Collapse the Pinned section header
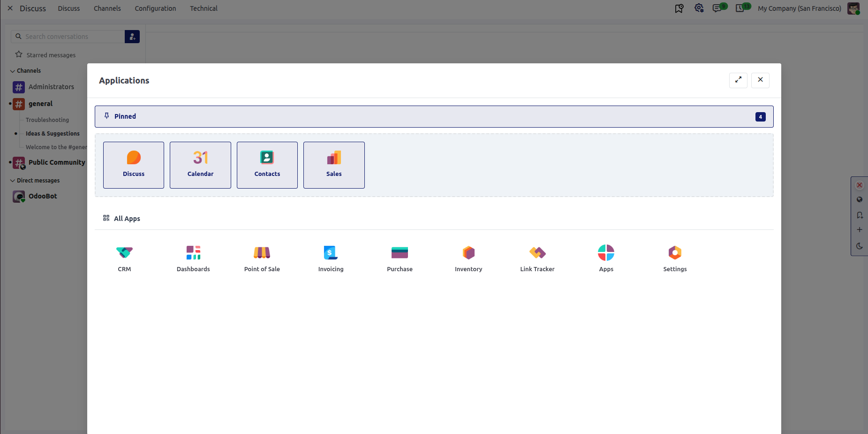 coord(434,116)
